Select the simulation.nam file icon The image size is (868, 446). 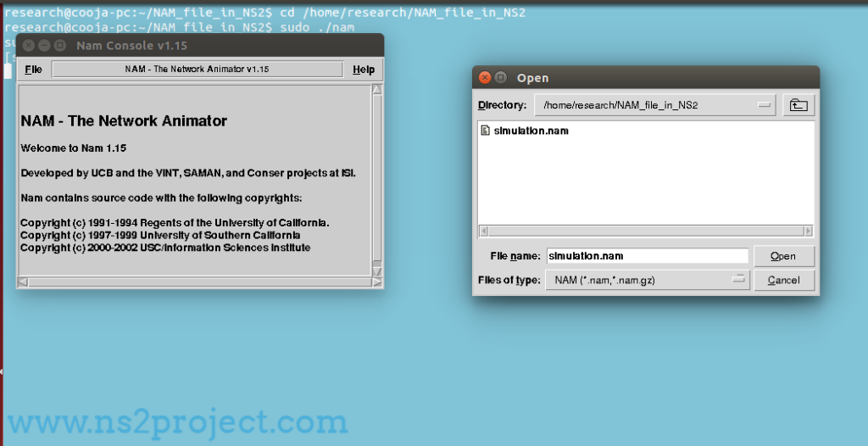coord(485,131)
